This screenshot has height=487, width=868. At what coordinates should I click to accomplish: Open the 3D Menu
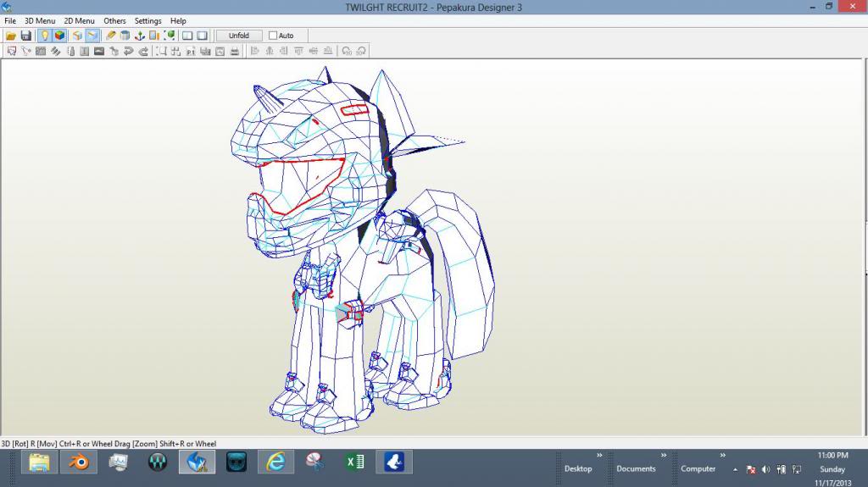[x=40, y=20]
